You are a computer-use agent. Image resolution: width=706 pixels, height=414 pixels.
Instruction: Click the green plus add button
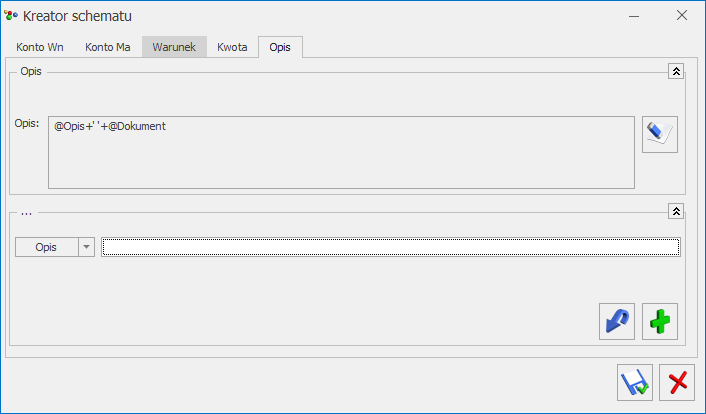click(x=660, y=321)
